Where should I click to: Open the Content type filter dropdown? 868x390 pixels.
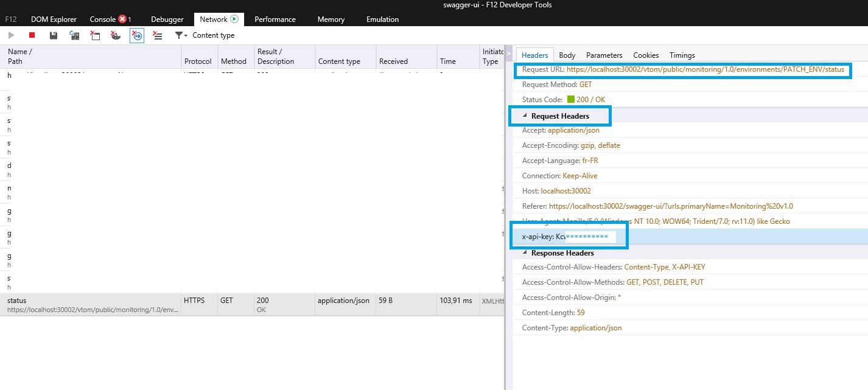tap(205, 35)
